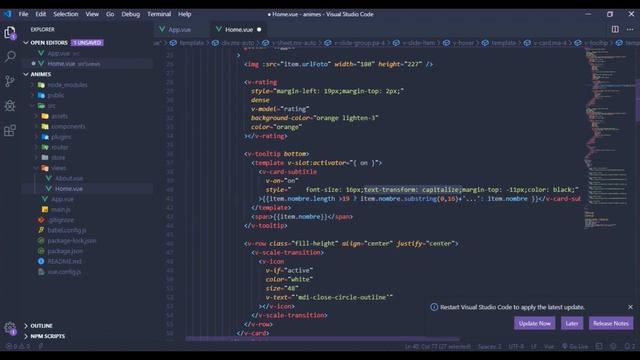640x360 pixels.
Task: Open the Source Control view
Action: pyautogui.click(x=10, y=81)
